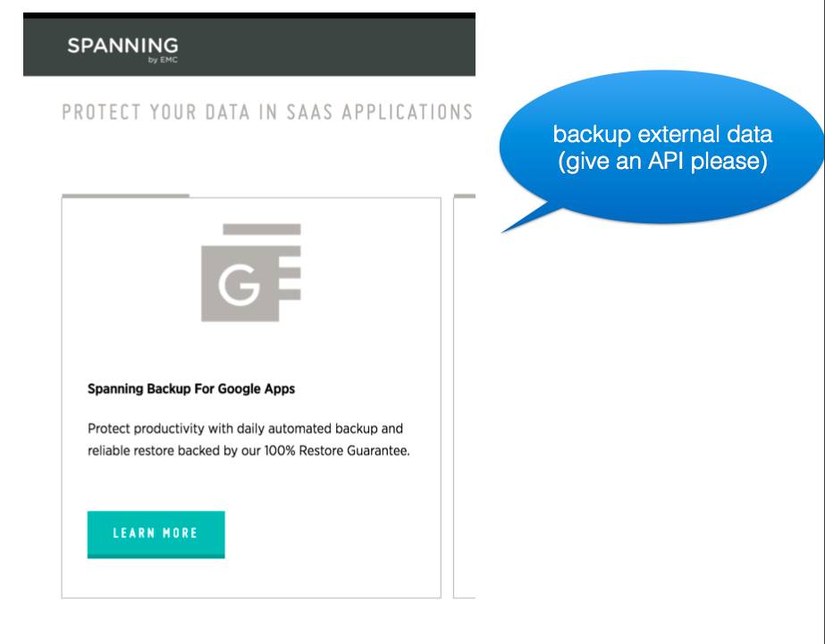Image resolution: width=825 pixels, height=644 pixels.
Task: Click the black strip above the header
Action: pos(248,16)
